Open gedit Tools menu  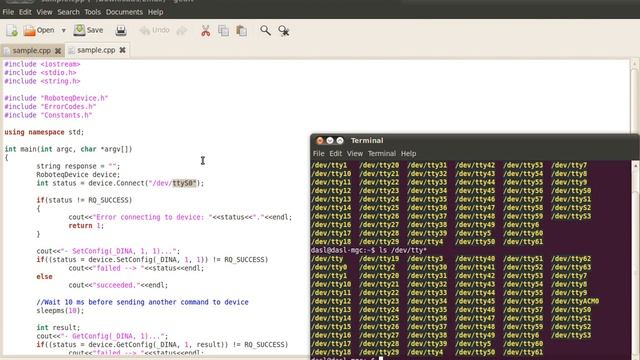pyautogui.click(x=93, y=12)
